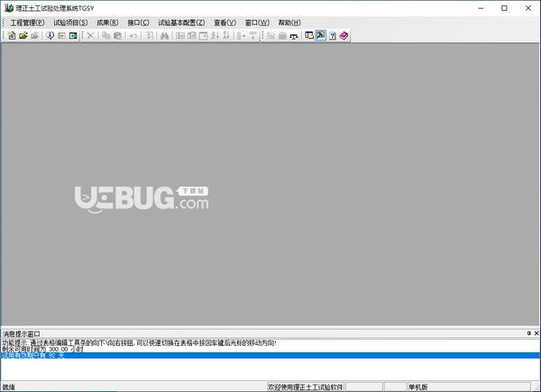Click the application icon in title bar
Screen dimensions: 541x392
point(9,8)
